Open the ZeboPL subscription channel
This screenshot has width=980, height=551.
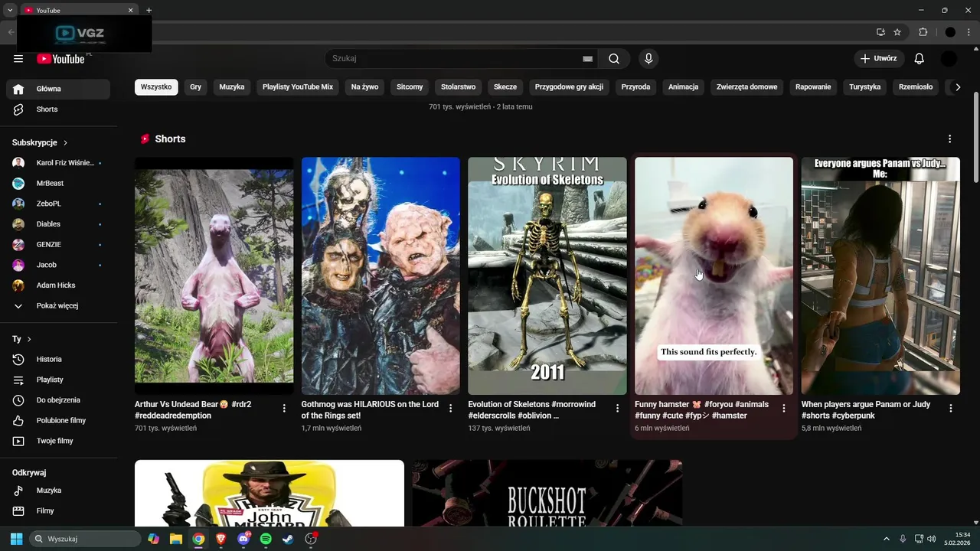point(58,204)
